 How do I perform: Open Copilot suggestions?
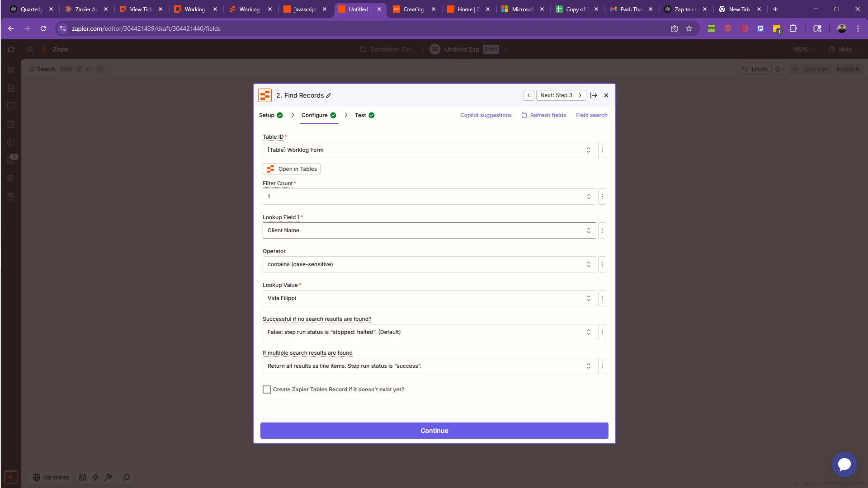point(486,115)
